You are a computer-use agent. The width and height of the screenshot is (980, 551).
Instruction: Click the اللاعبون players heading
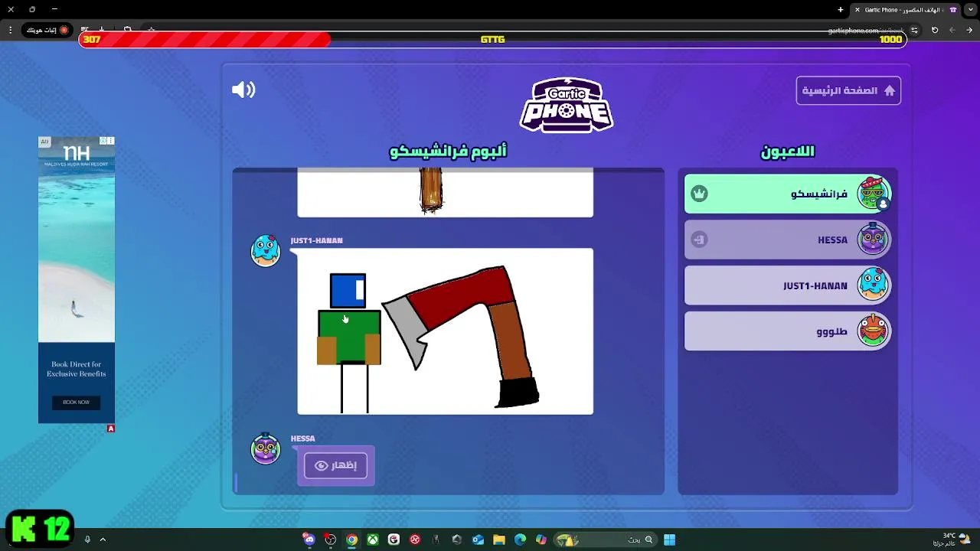(787, 152)
